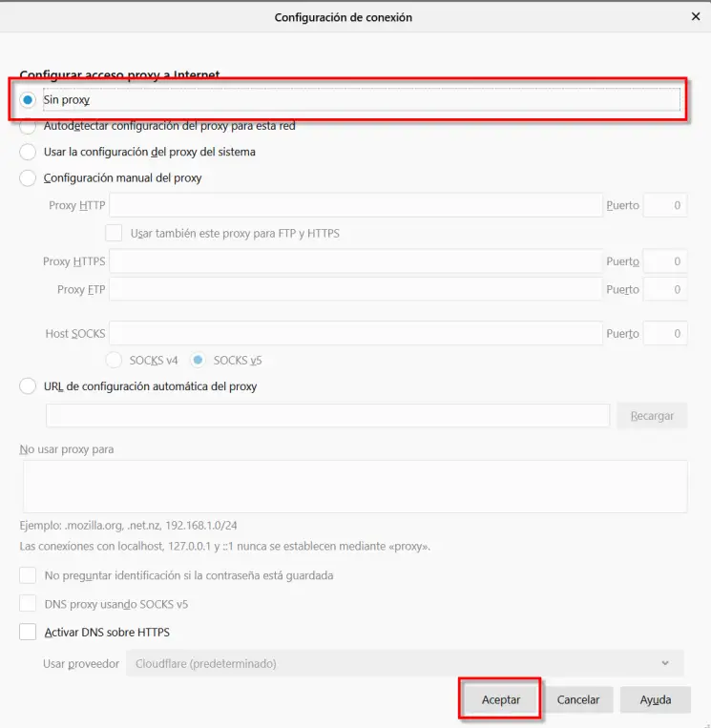The height and width of the screenshot is (728, 711).
Task: Check Usar también este proxy para FTP y HTTPS
Action: pos(114,233)
